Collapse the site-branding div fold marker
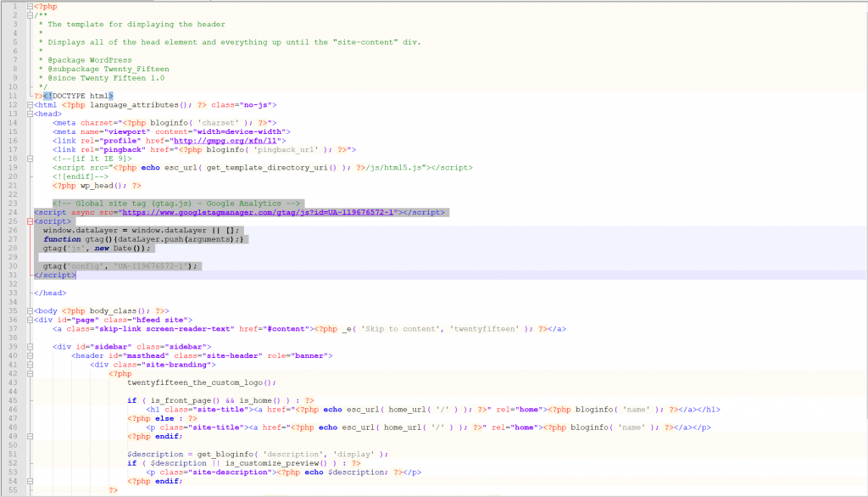The image size is (868, 497). click(31, 365)
